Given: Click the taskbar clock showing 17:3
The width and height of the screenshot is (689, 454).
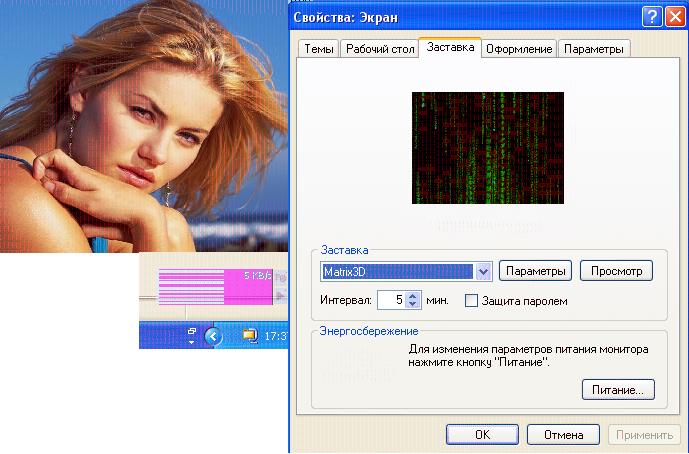Looking at the screenshot, I should click(x=276, y=337).
